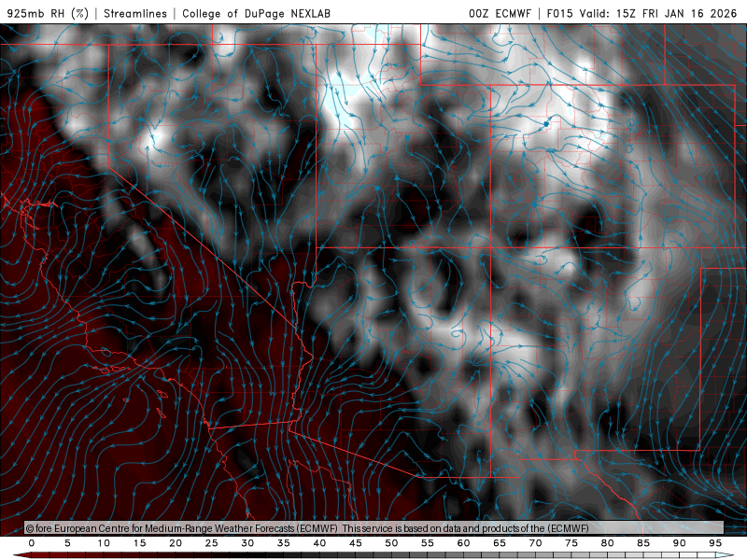747x560 pixels.
Task: Click the color scale label "10"
Action: pyautogui.click(x=104, y=543)
